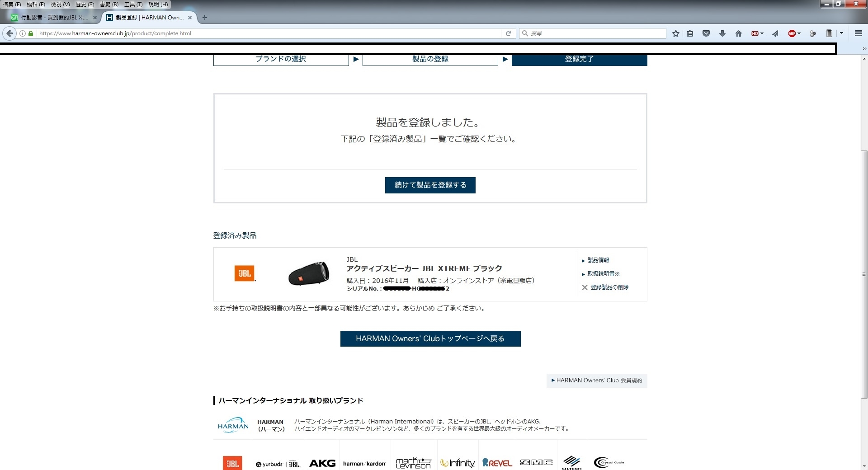Click the clipboard extension icon in toolbar
This screenshot has height=470, width=868.
[829, 33]
